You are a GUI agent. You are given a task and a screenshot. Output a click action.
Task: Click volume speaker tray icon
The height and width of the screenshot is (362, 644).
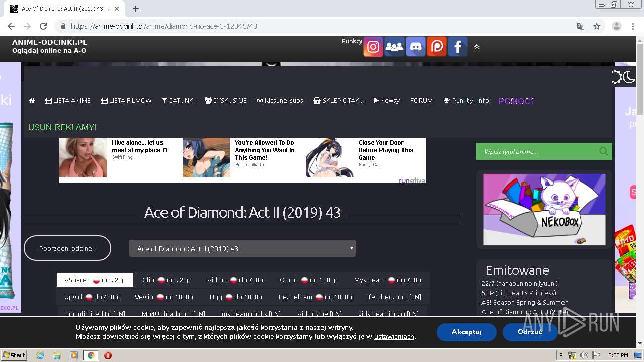pos(584,355)
